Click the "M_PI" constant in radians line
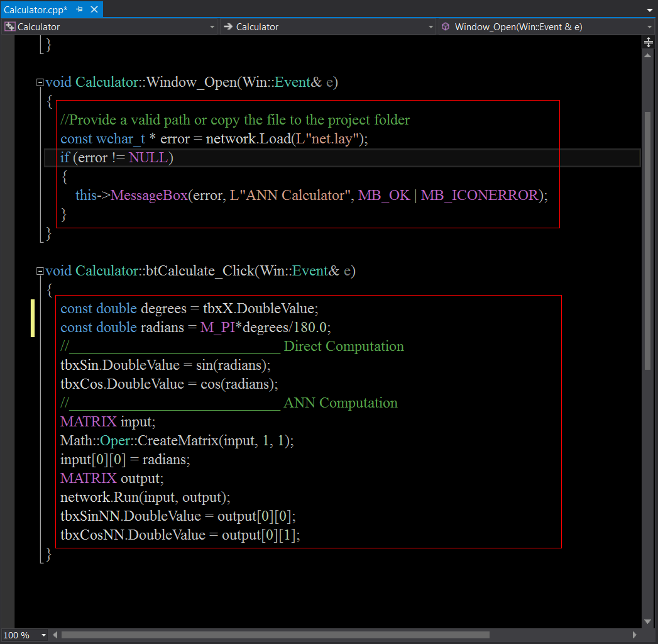Viewport: 658px width, 644px height. 217,328
